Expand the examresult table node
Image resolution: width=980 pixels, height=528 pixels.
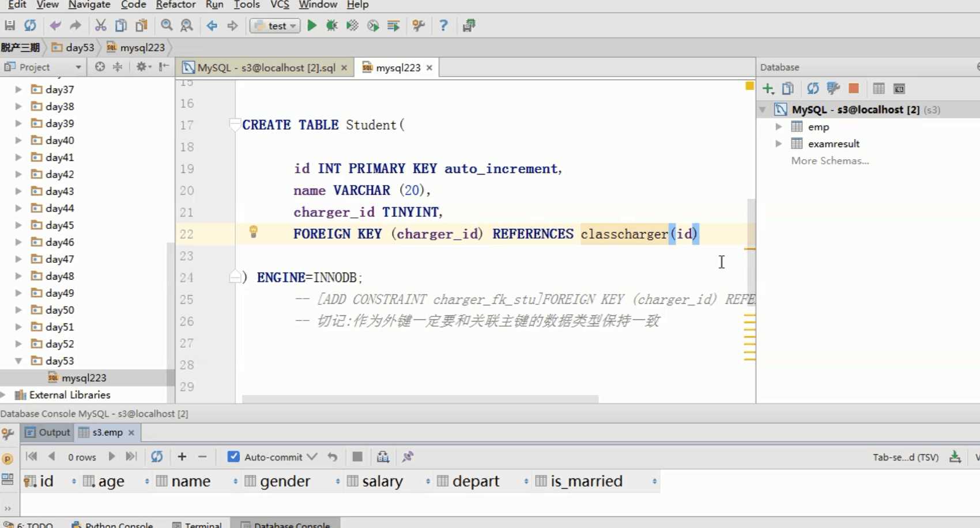[x=779, y=144]
